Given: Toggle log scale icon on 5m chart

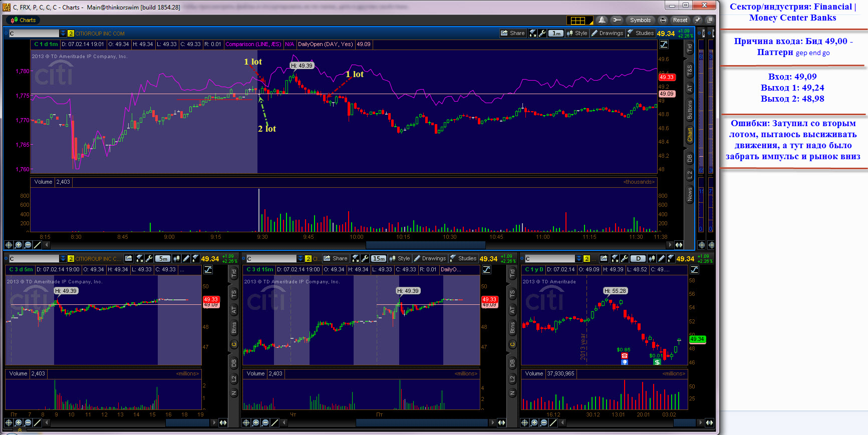Looking at the screenshot, I should tap(208, 270).
